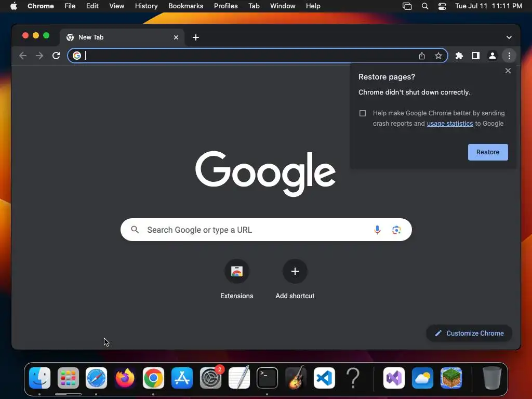Viewport: 532px width, 399px height.
Task: Open the Edit menu
Action: click(92, 6)
